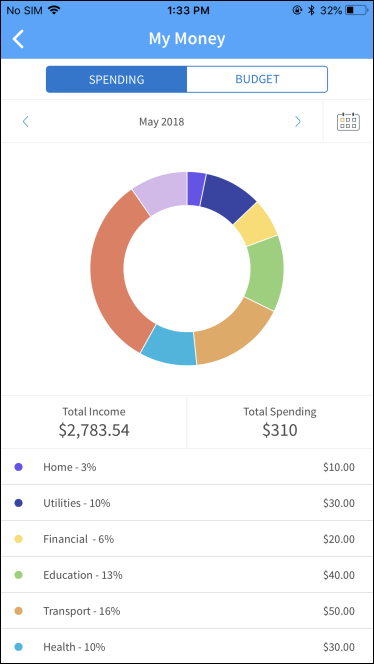This screenshot has height=664, width=374.
Task: Tap the $40.00 Education amount
Action: (x=339, y=575)
